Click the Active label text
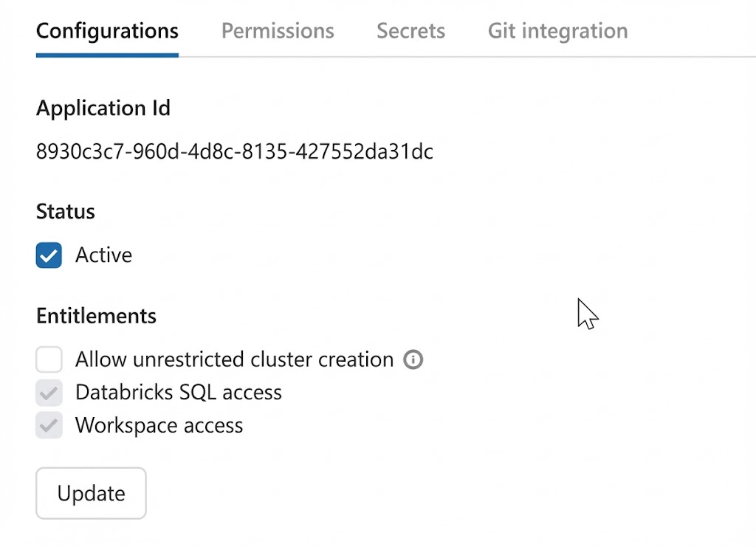 click(x=103, y=255)
